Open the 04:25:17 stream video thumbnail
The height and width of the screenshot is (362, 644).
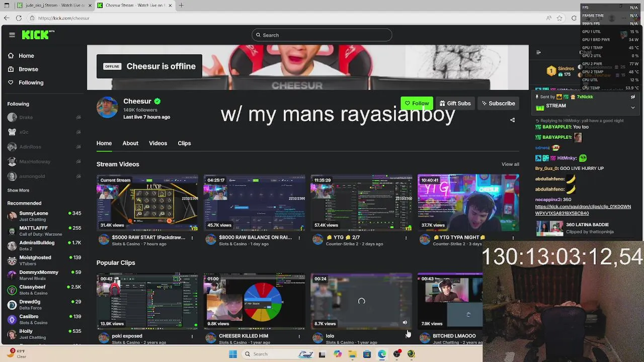point(254,203)
